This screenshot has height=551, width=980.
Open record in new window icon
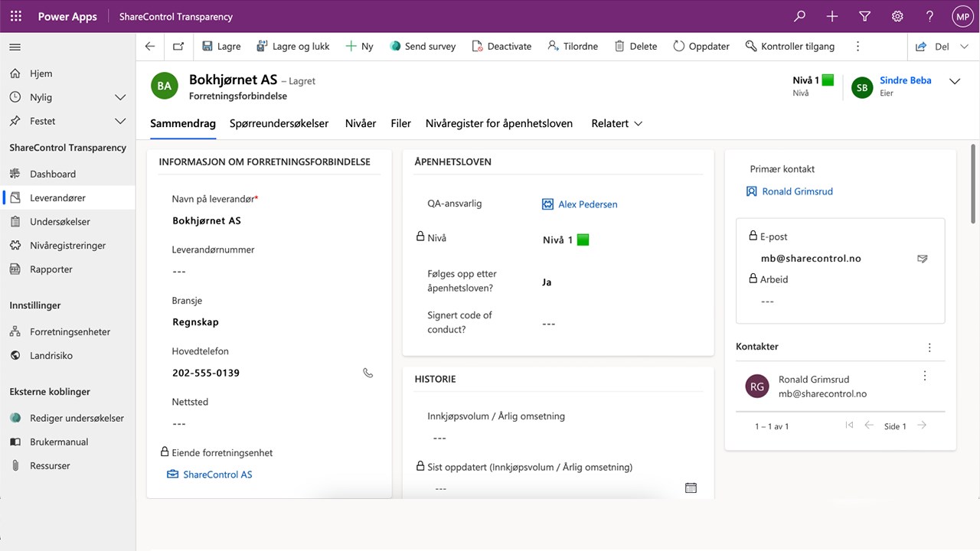178,46
